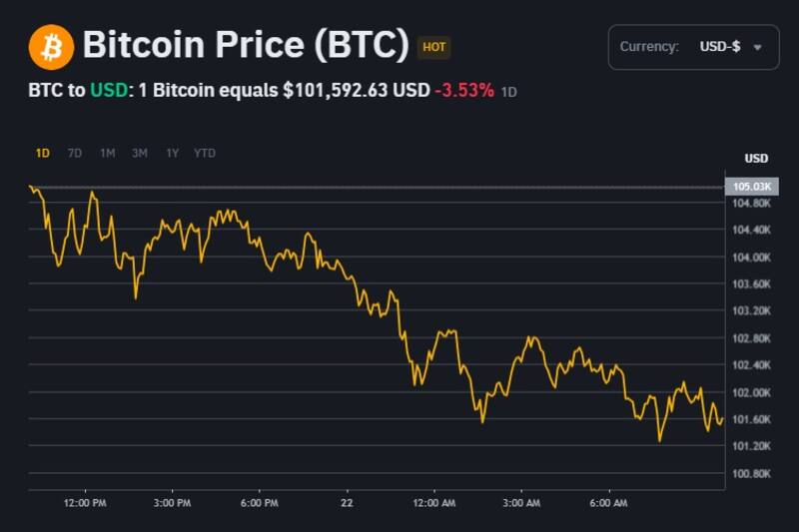
Task: Click the HOT badge next to title
Action: (x=433, y=47)
